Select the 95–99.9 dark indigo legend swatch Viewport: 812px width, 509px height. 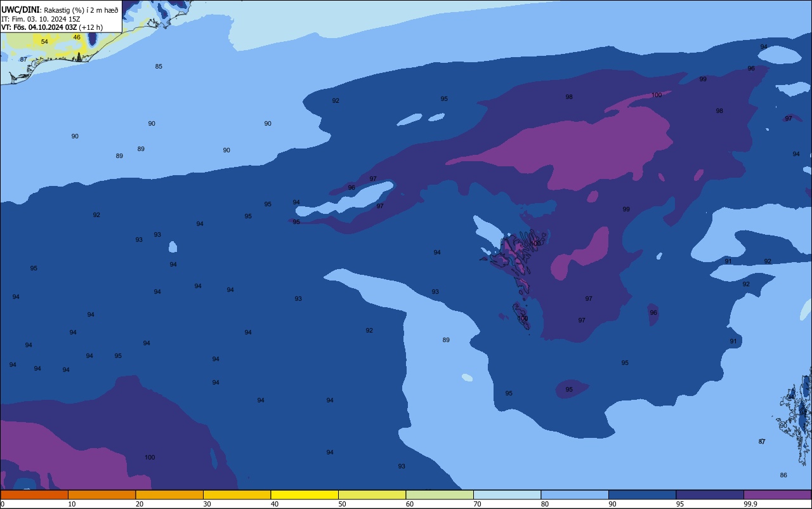(710, 494)
